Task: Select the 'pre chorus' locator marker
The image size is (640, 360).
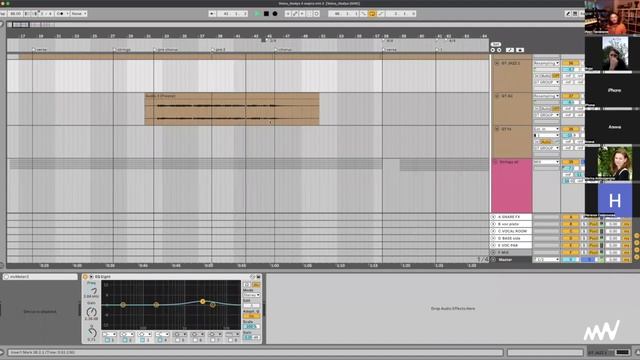Action: click(x=167, y=50)
